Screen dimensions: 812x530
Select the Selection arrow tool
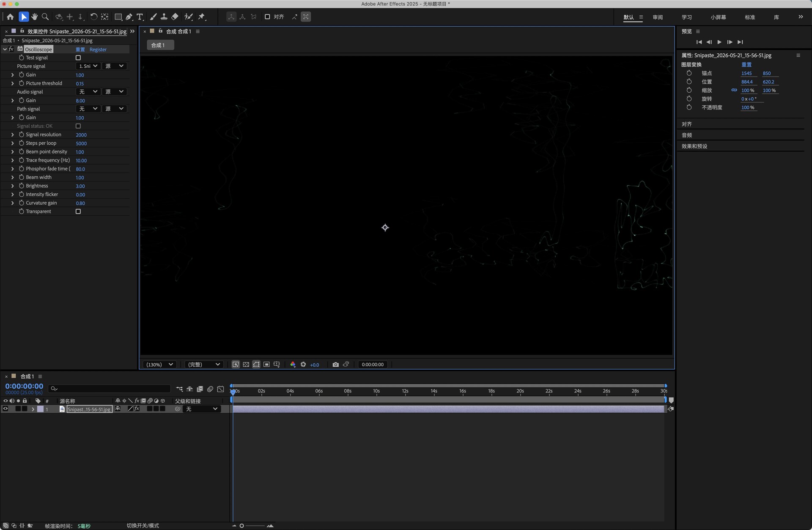[24, 17]
